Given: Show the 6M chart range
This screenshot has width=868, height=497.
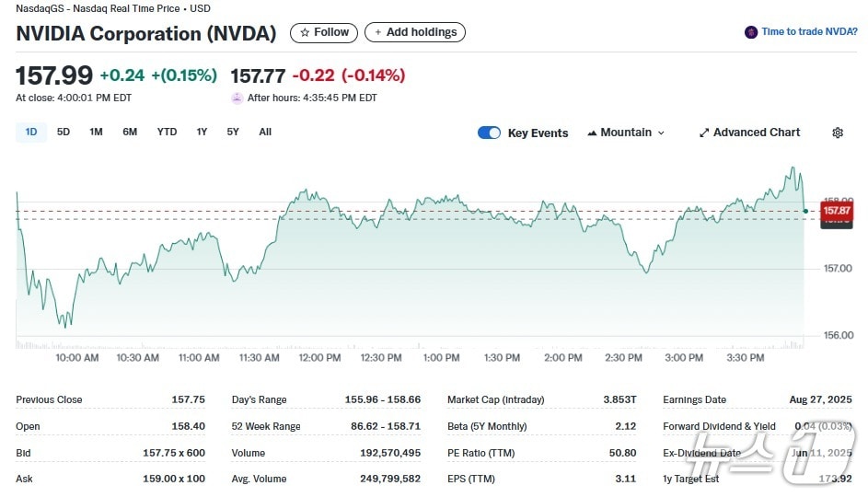Looking at the screenshot, I should [130, 132].
